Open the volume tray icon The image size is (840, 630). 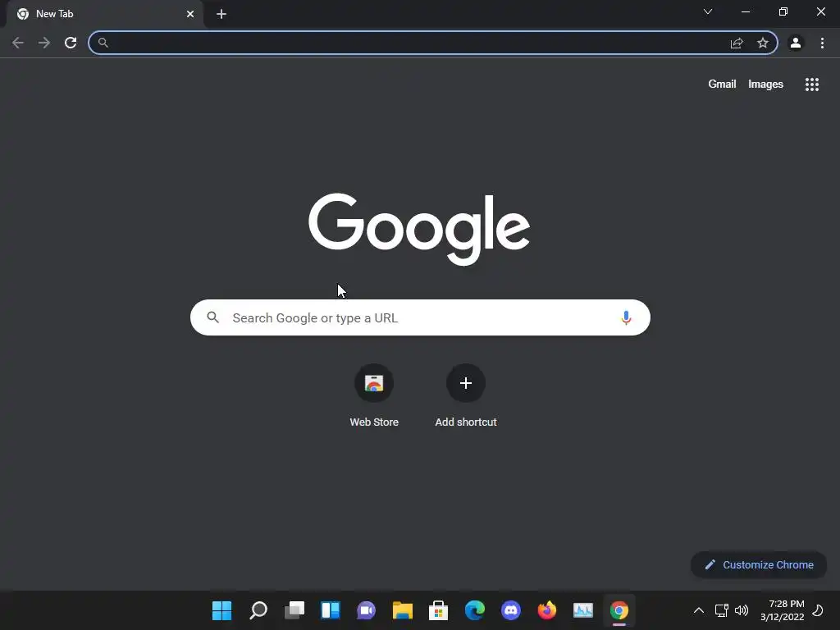click(x=742, y=610)
